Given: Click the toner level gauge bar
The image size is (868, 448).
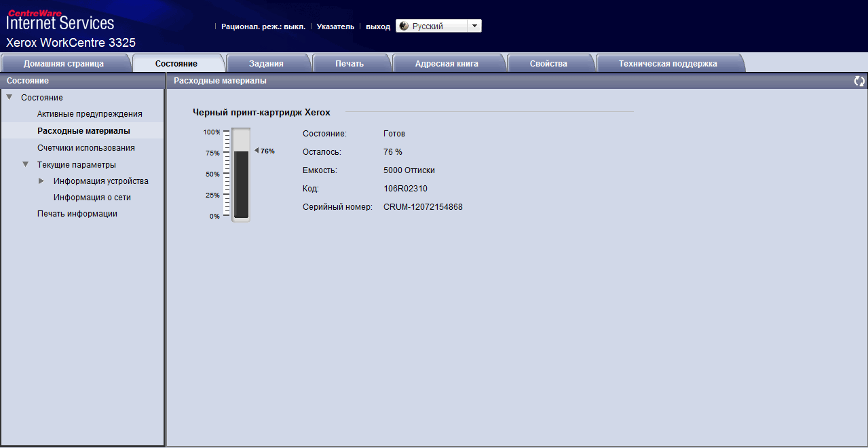Looking at the screenshot, I should coord(241,174).
